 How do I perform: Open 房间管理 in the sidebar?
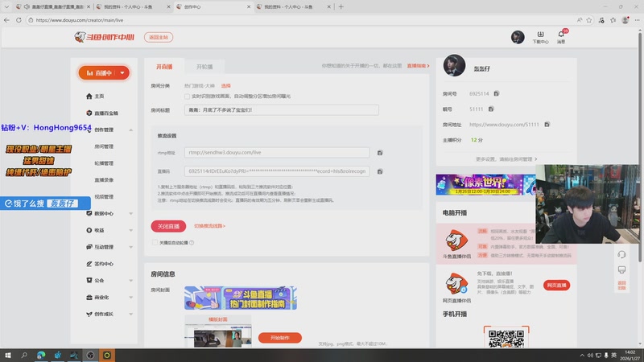[104, 146]
